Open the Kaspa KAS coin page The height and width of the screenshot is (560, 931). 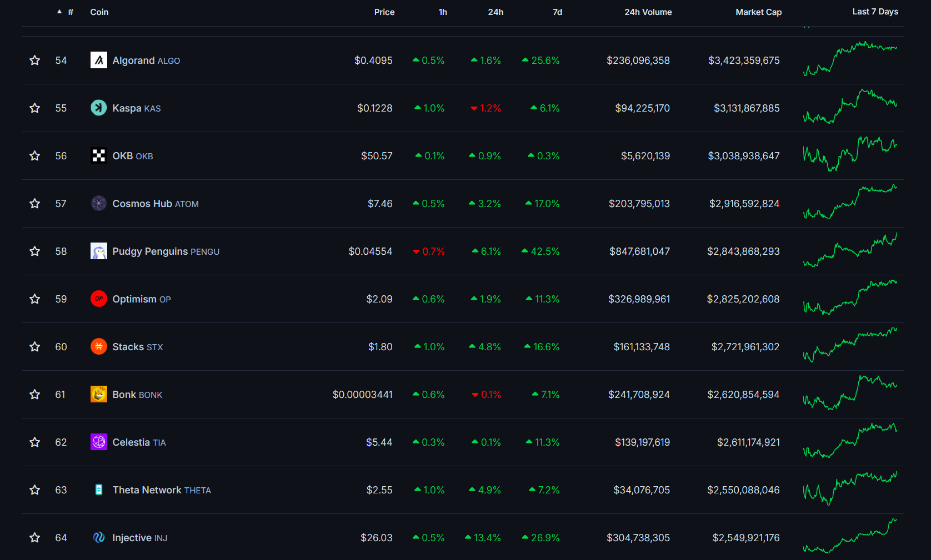tap(137, 108)
